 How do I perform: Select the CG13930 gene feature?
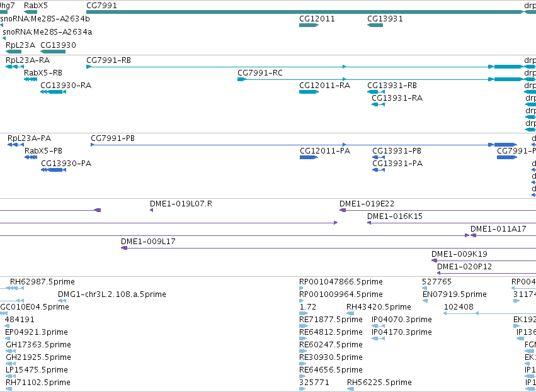coord(53,52)
